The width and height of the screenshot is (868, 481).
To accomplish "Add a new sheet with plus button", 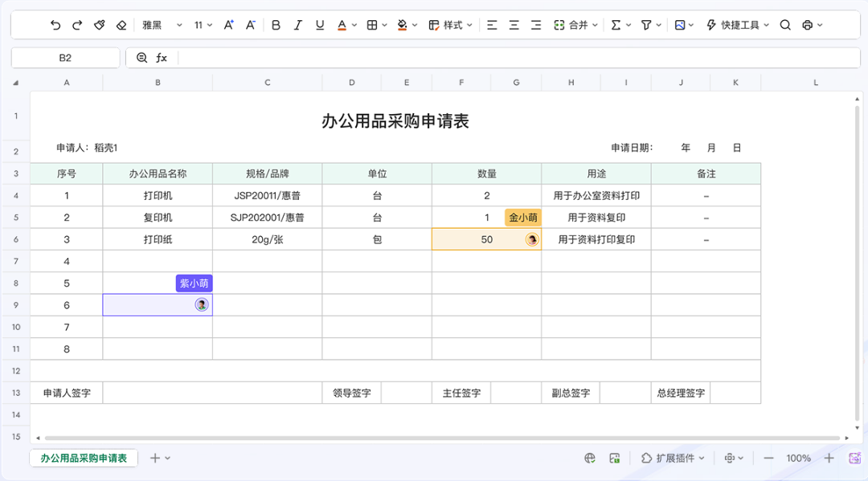I will tap(155, 458).
